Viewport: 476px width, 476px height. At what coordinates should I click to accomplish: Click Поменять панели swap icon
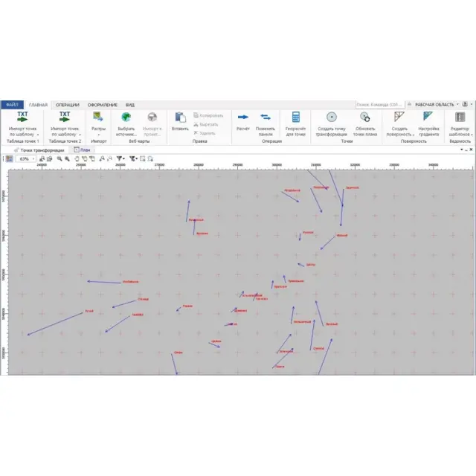(266, 118)
